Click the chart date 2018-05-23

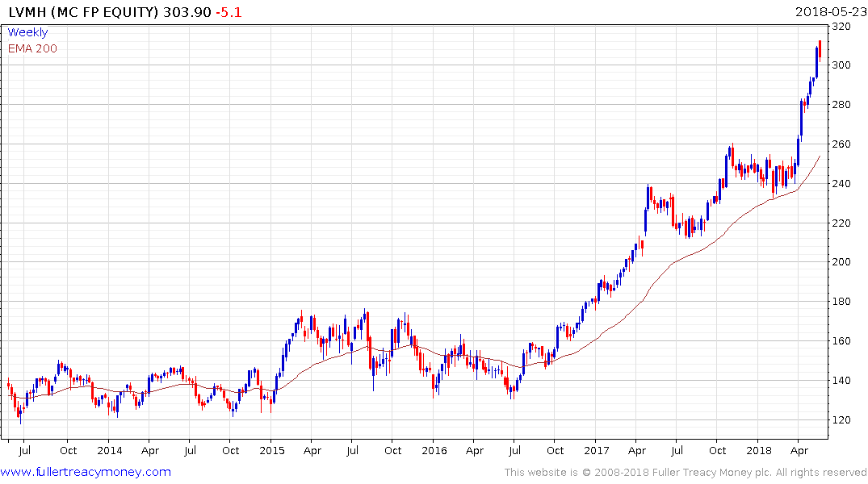(x=831, y=12)
